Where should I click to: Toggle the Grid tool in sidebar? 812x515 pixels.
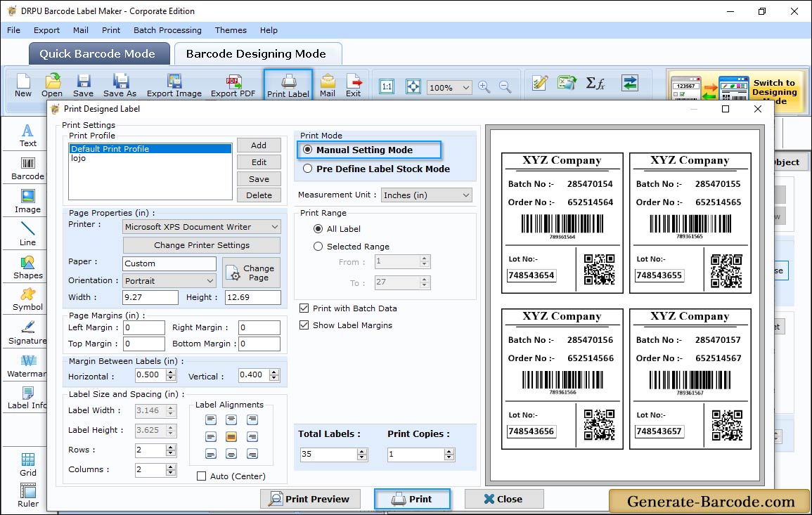pos(27,465)
